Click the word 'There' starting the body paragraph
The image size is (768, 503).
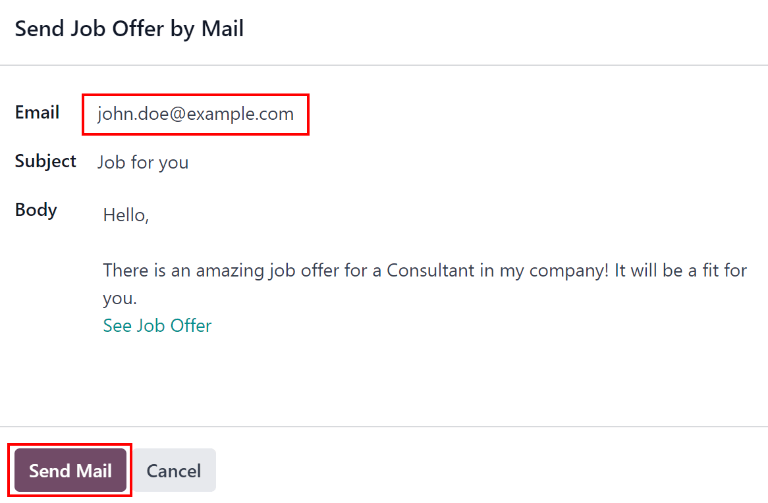[124, 271]
